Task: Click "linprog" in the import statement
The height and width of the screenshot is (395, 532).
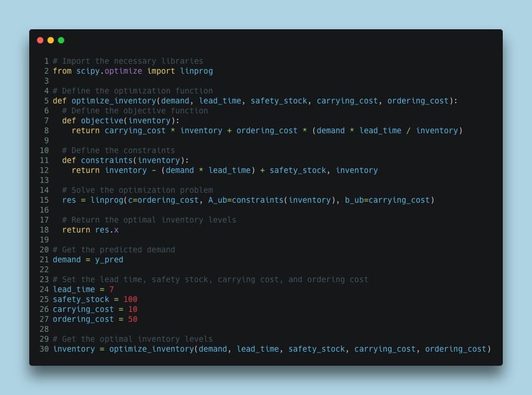Action: 196,71
